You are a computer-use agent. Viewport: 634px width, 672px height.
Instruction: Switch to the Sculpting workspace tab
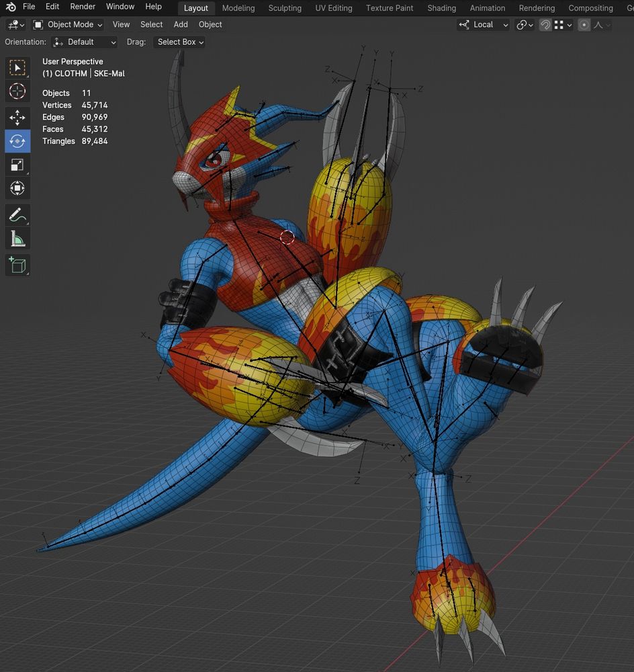285,8
